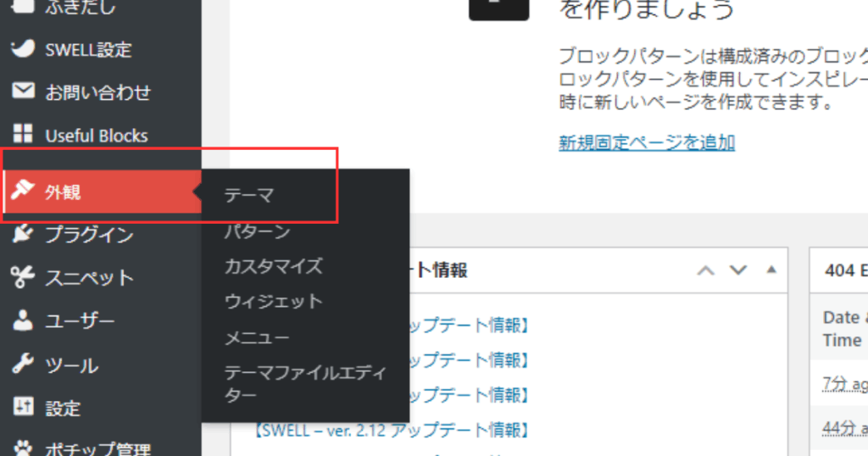Click the プラグイン plug icon
This screenshot has width=868, height=456.
point(23,233)
